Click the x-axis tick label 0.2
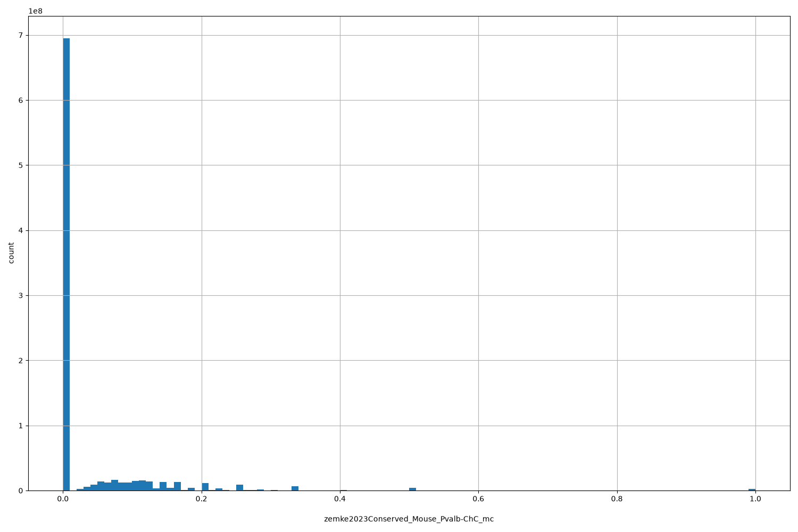Screen dimensions: 798x532 click(x=202, y=499)
